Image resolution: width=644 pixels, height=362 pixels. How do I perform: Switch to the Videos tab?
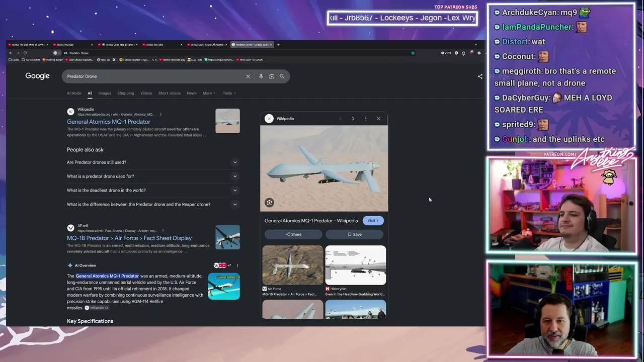coord(146,93)
